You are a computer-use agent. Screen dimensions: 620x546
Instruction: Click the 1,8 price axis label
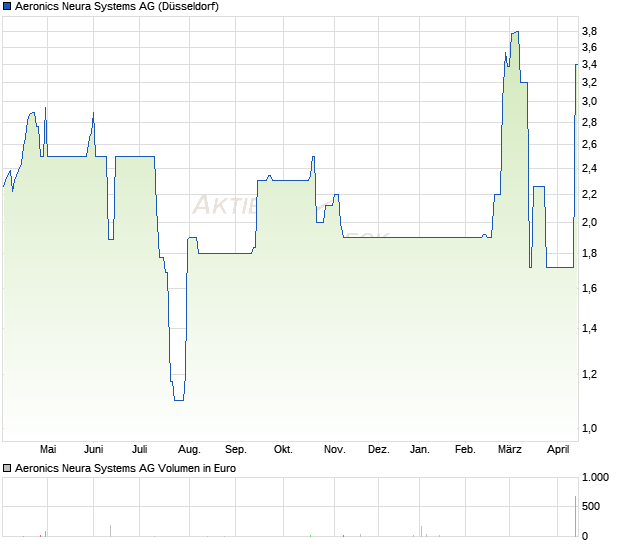pyautogui.click(x=589, y=253)
